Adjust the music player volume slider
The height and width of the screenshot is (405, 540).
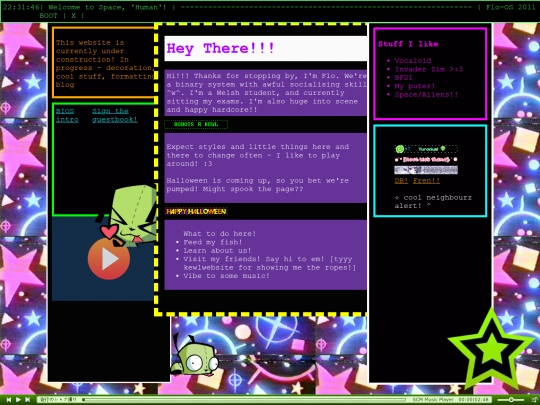511,399
